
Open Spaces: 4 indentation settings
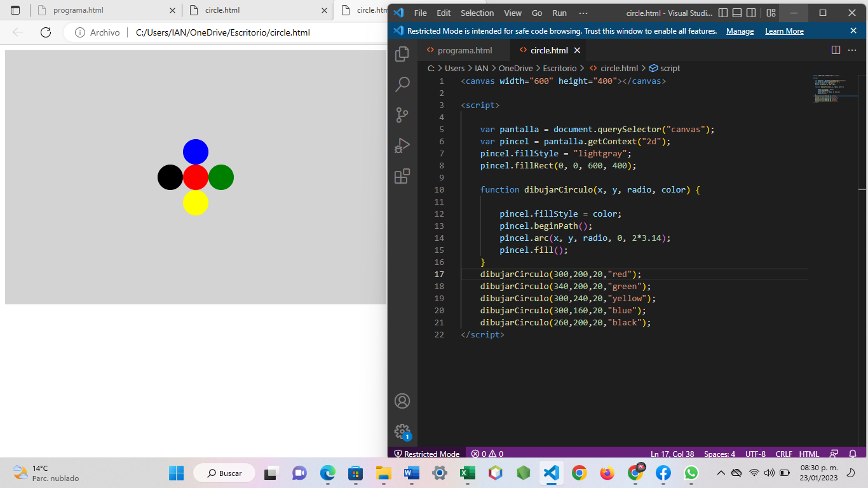[719, 454]
